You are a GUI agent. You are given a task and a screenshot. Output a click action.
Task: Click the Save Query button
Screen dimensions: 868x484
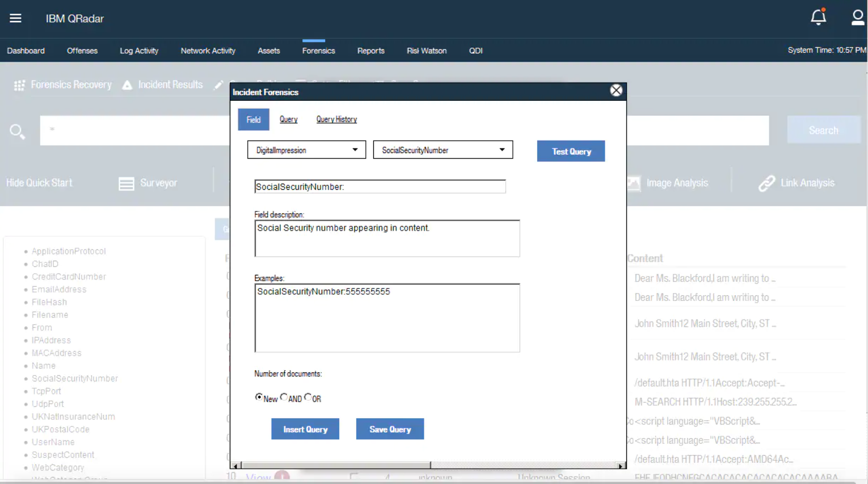click(x=390, y=429)
